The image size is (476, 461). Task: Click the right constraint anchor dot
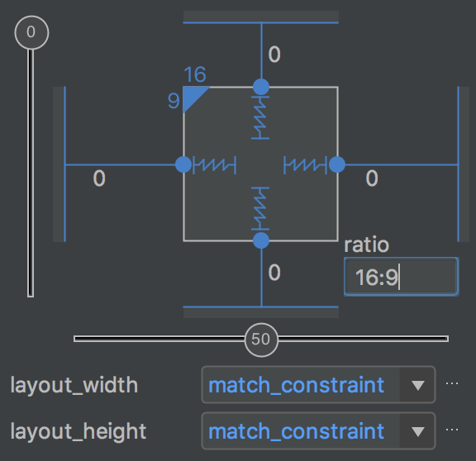(337, 164)
